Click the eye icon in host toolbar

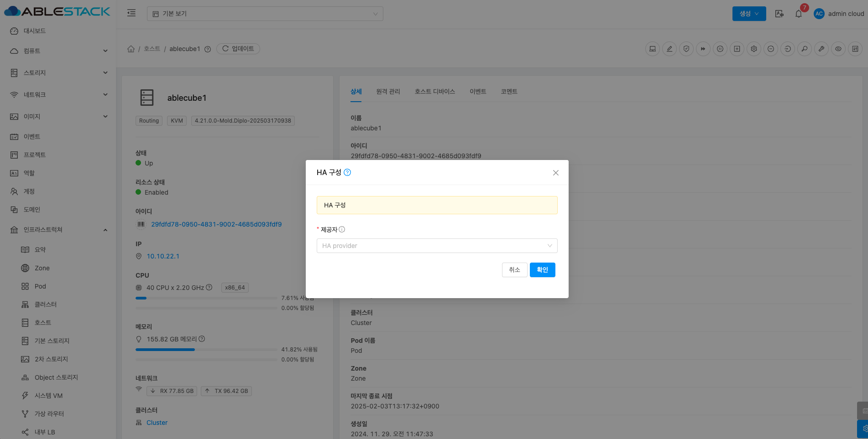[838, 49]
